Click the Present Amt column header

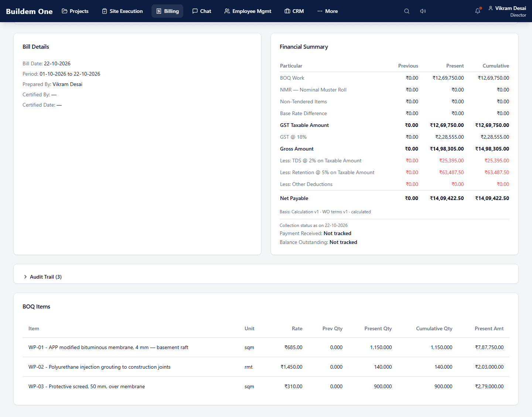coord(489,328)
